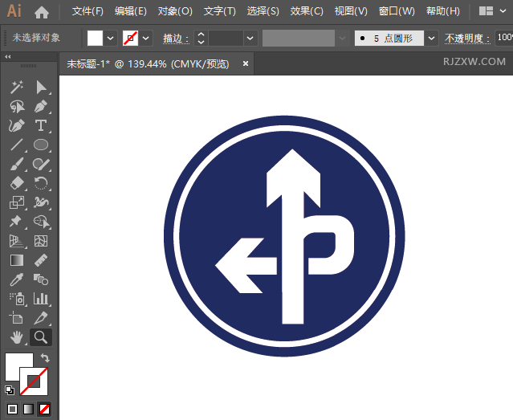
Task: Select the Artboard tool
Action: tap(16, 318)
